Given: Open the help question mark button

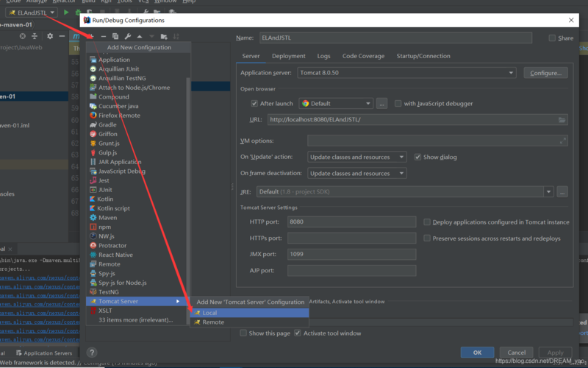Looking at the screenshot, I should click(x=92, y=353).
